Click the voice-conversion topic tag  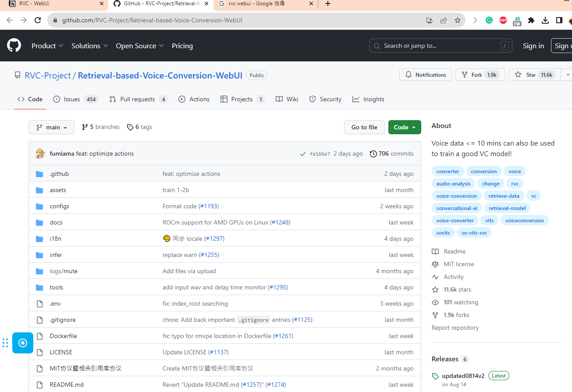(x=457, y=196)
